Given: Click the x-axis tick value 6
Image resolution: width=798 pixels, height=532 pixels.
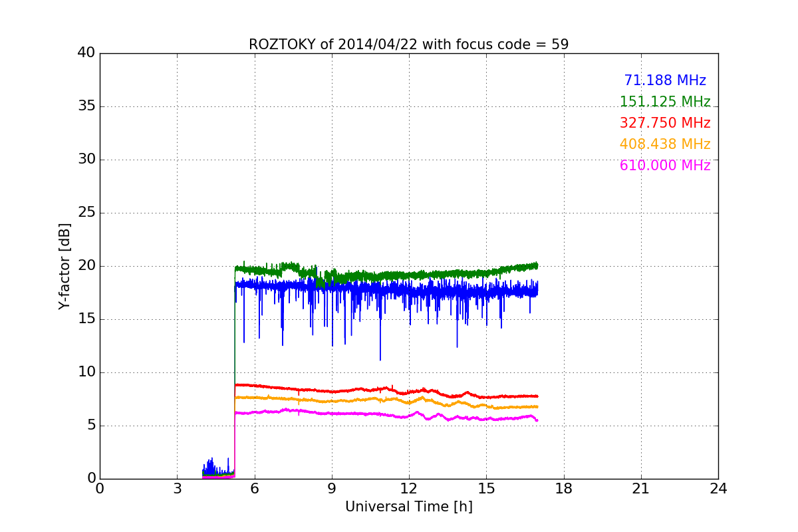Looking at the screenshot, I should [x=254, y=489].
